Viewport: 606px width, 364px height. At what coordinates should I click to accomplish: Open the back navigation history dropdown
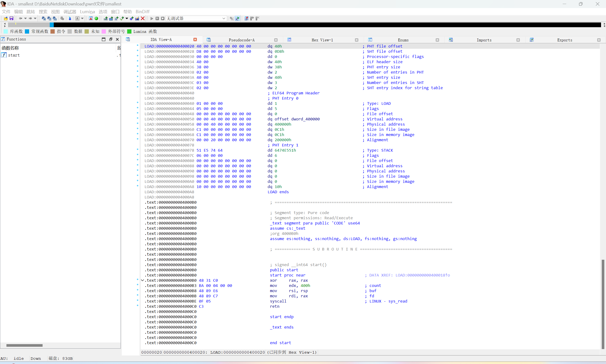(25, 18)
